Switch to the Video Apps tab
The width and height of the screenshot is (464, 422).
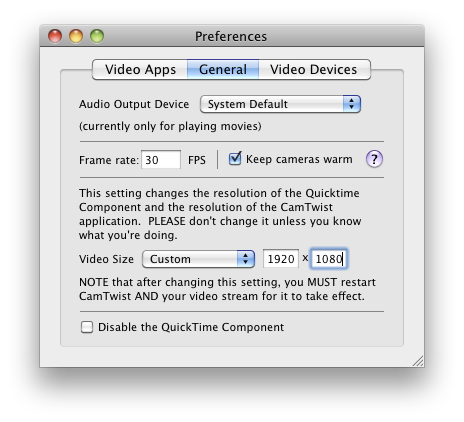(140, 69)
